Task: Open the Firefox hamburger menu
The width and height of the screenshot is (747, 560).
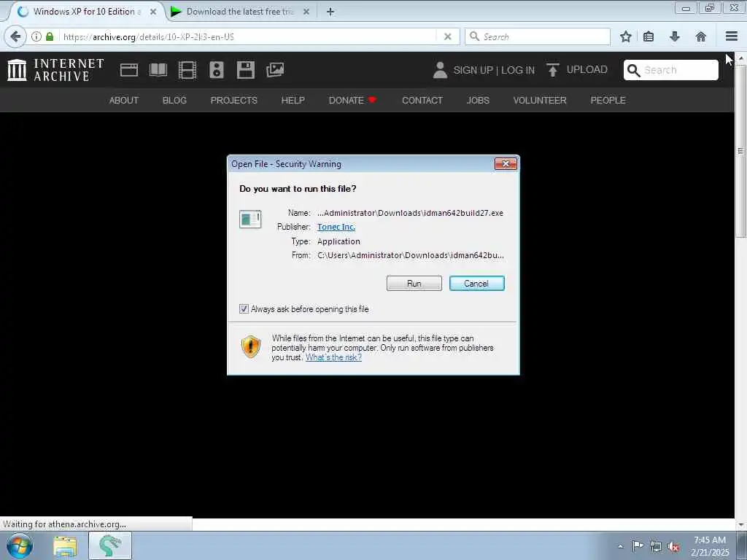Action: tap(732, 36)
